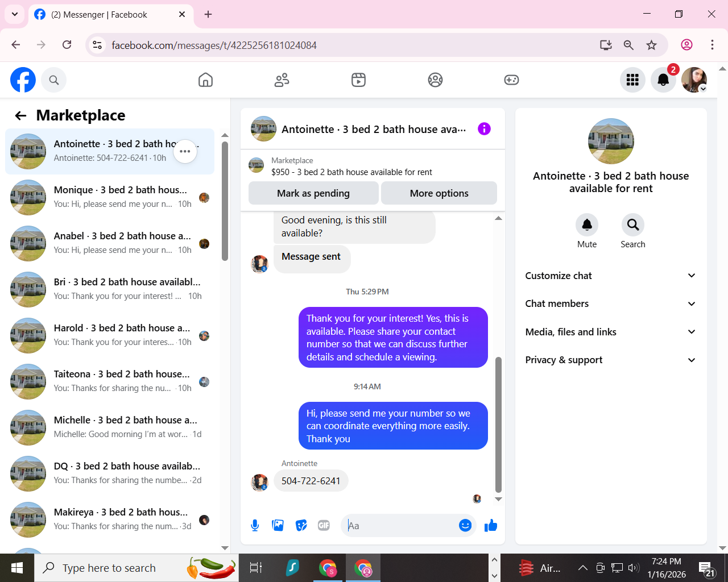The width and height of the screenshot is (728, 582).
Task: Attach a photo file icon
Action: point(278,526)
